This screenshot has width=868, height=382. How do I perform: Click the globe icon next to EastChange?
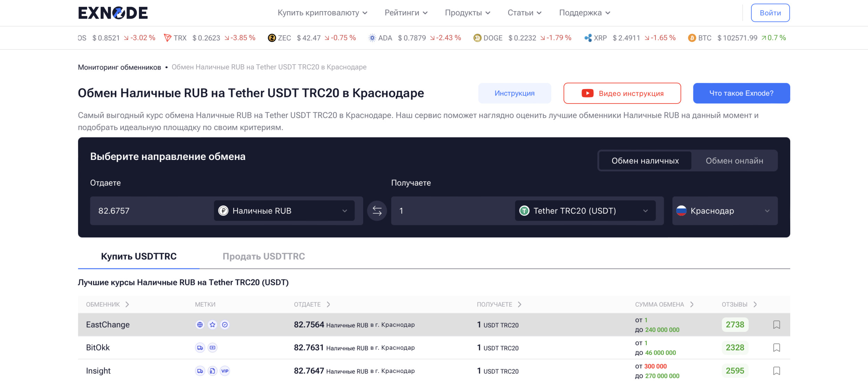200,325
